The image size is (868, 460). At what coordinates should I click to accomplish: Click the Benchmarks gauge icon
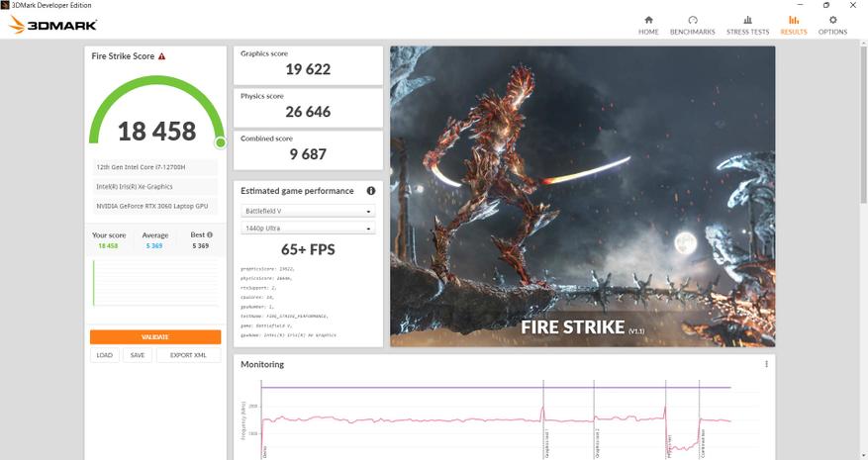point(693,20)
